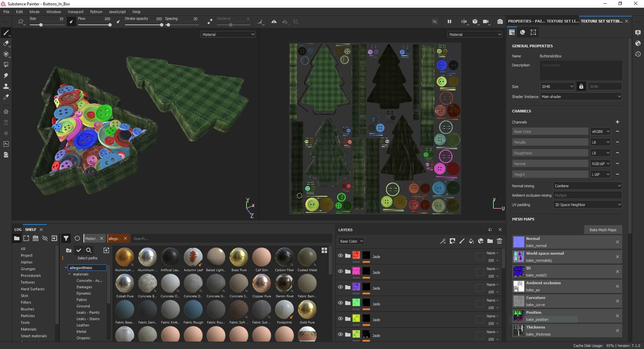
Task: Select the Eraser tool in left toolbar
Action: 6,43
